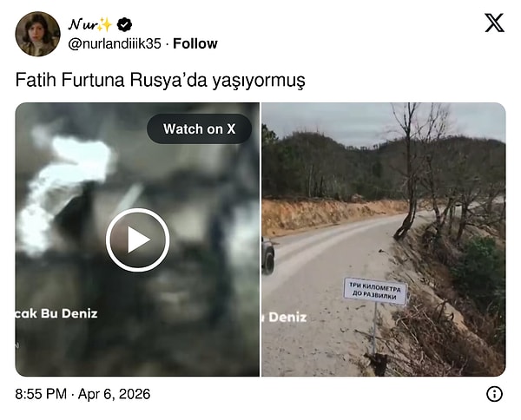Image resolution: width=521 pixels, height=420 pixels.
Task: Click the Deniz watermark on right panel
Action: tap(285, 318)
